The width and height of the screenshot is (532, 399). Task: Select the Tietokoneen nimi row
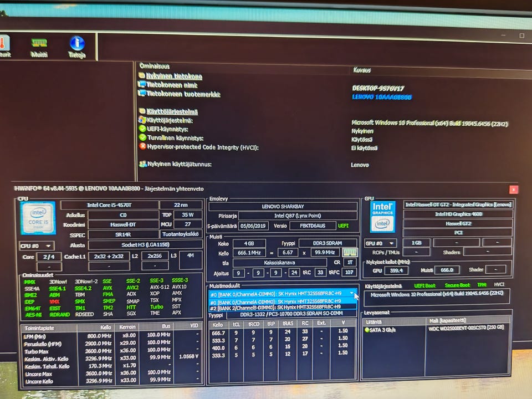[172, 85]
